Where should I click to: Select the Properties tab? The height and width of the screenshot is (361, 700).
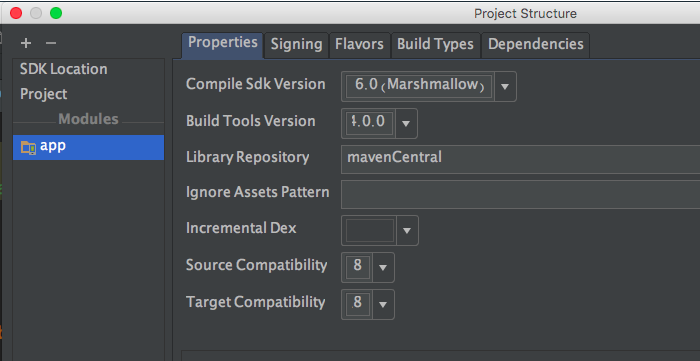pos(223,43)
